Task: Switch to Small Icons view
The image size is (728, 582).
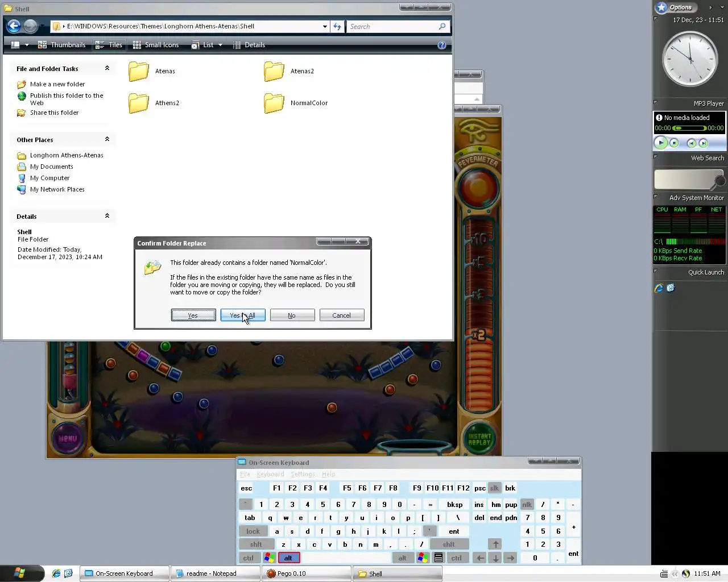Action: 155,45
